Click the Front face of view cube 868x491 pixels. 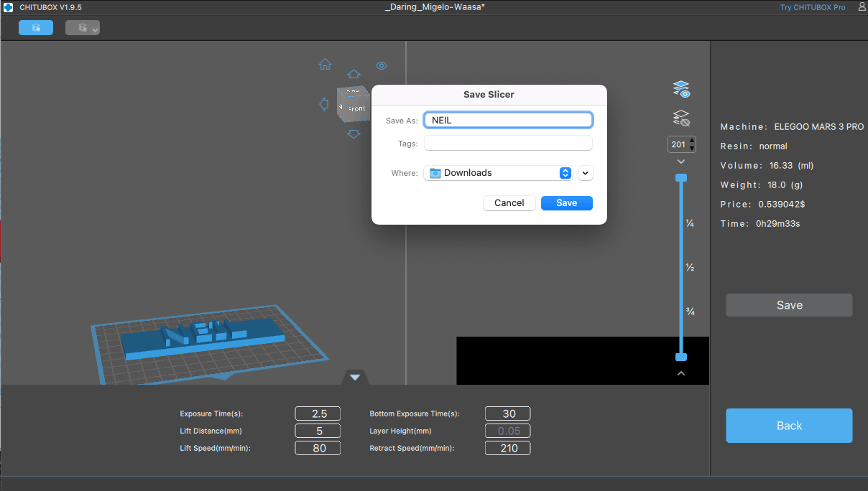356,108
